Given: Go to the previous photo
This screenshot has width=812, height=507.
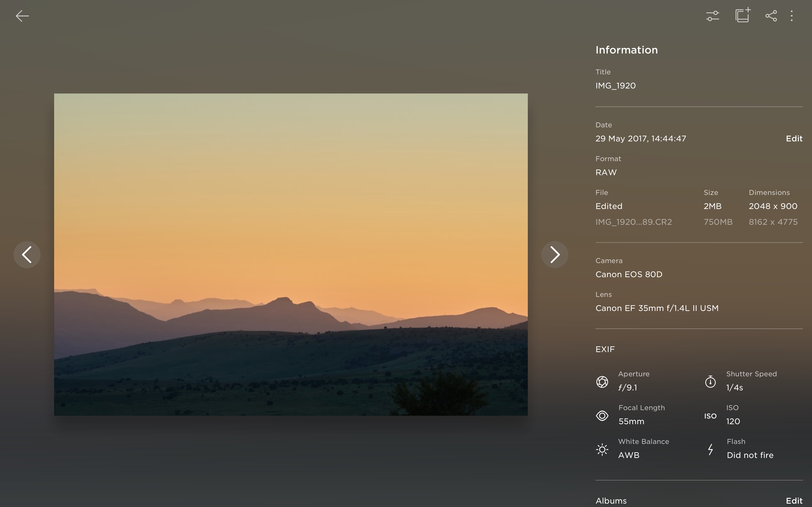Looking at the screenshot, I should pyautogui.click(x=27, y=254).
